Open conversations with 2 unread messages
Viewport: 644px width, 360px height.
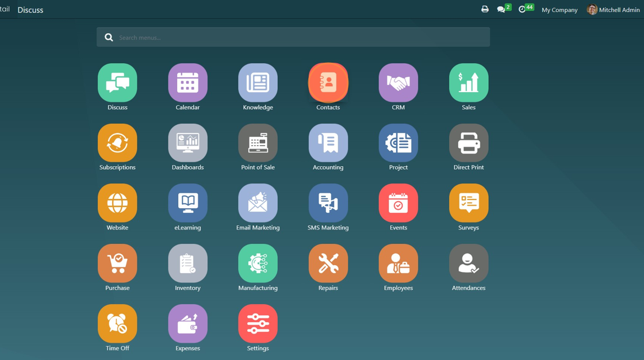click(504, 9)
